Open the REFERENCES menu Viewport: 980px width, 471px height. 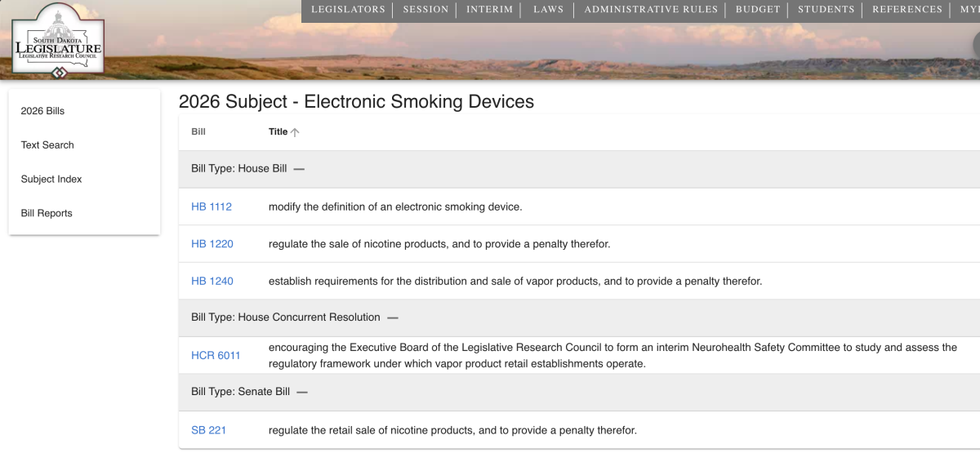click(906, 9)
